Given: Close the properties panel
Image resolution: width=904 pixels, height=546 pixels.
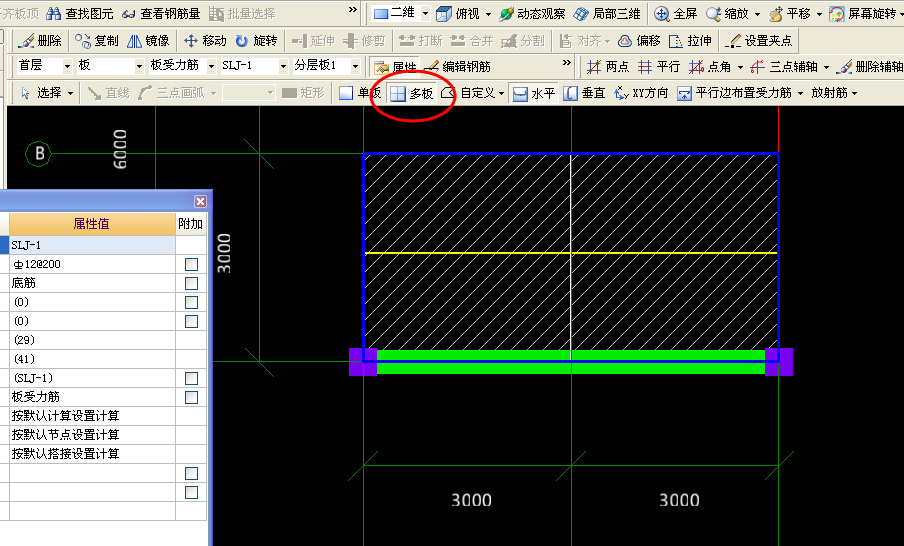Looking at the screenshot, I should point(200,201).
